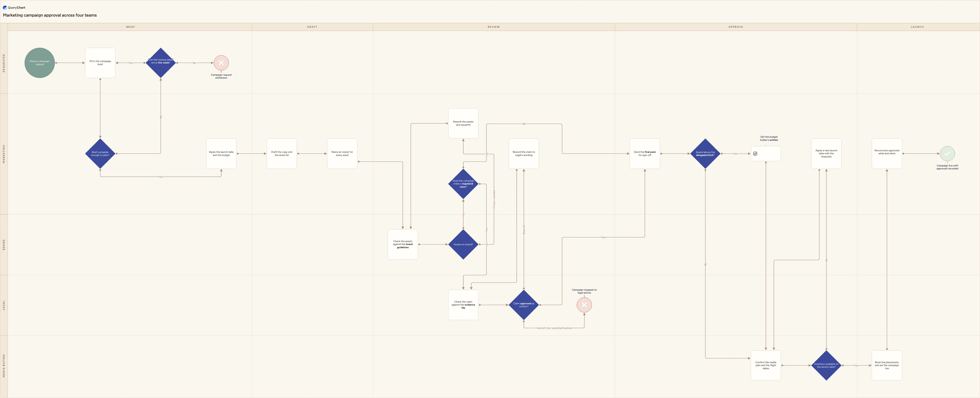Click the QueryChart logo icon

pyautogui.click(x=4, y=7)
